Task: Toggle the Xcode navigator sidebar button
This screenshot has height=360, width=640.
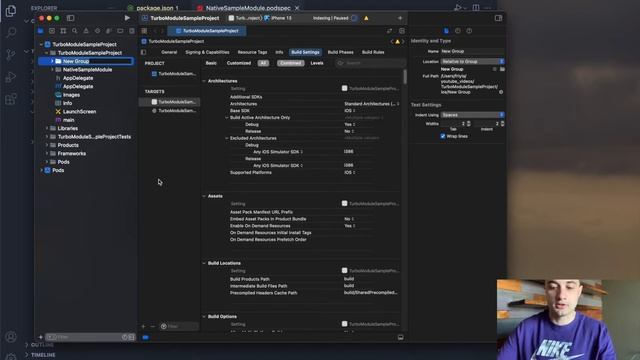Action: point(70,18)
